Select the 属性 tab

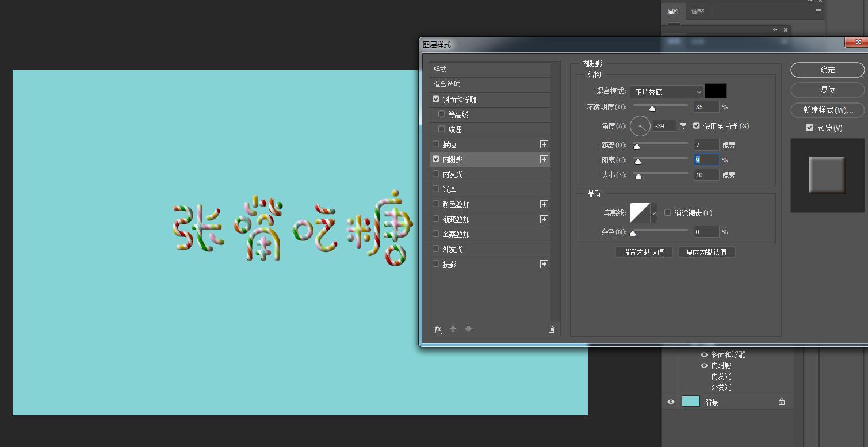pyautogui.click(x=673, y=11)
